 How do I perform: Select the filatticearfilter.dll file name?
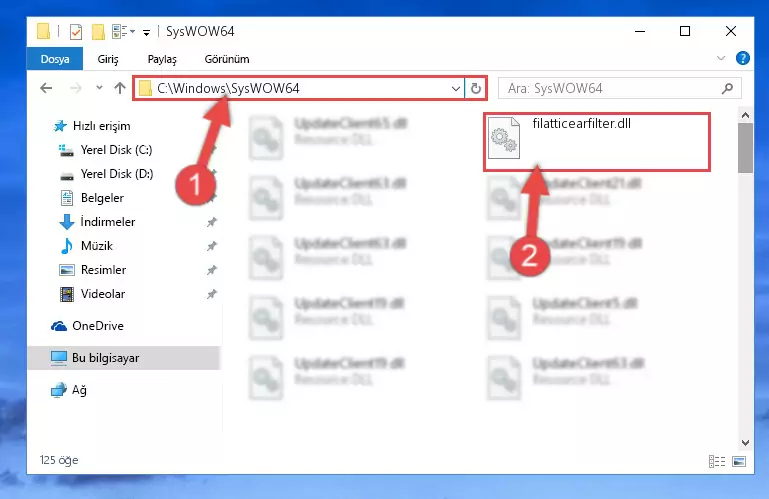point(582,124)
